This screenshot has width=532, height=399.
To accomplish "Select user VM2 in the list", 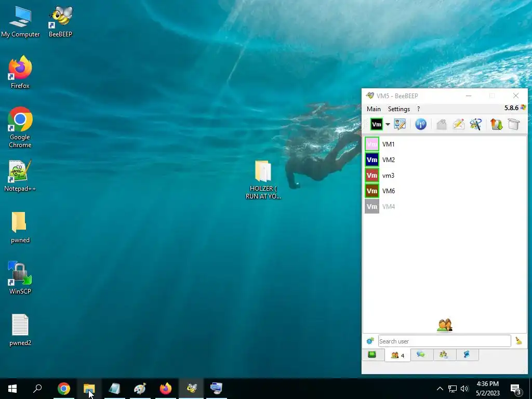I will point(445,160).
